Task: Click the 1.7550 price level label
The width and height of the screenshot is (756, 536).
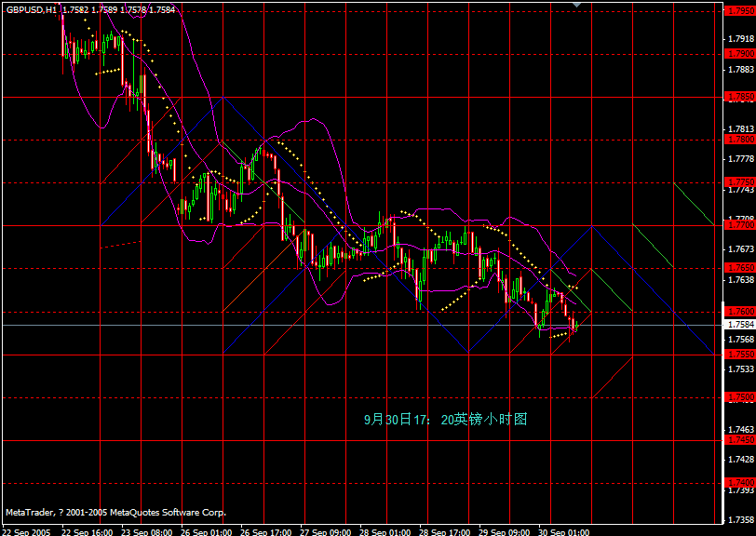Action: [740, 355]
